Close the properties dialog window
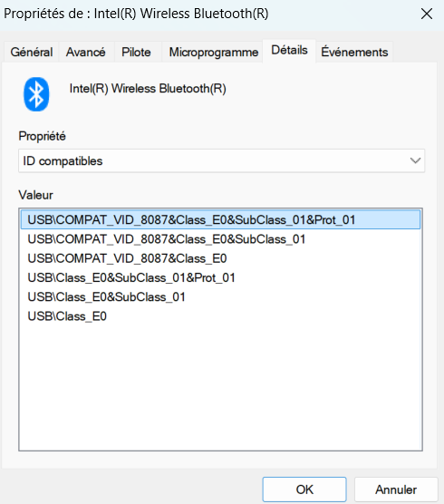 point(427,14)
